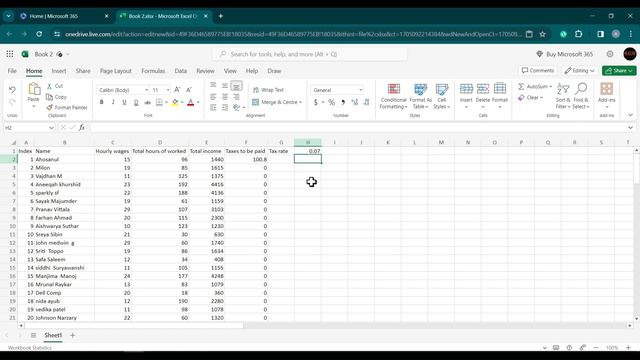Image resolution: width=640 pixels, height=360 pixels.
Task: Click the insert function fx icon
Action: tap(82, 128)
